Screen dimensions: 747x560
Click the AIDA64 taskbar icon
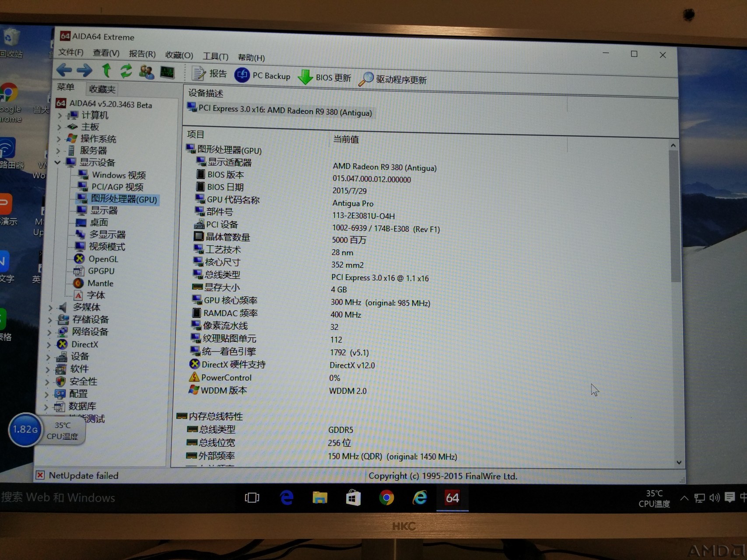pyautogui.click(x=452, y=498)
